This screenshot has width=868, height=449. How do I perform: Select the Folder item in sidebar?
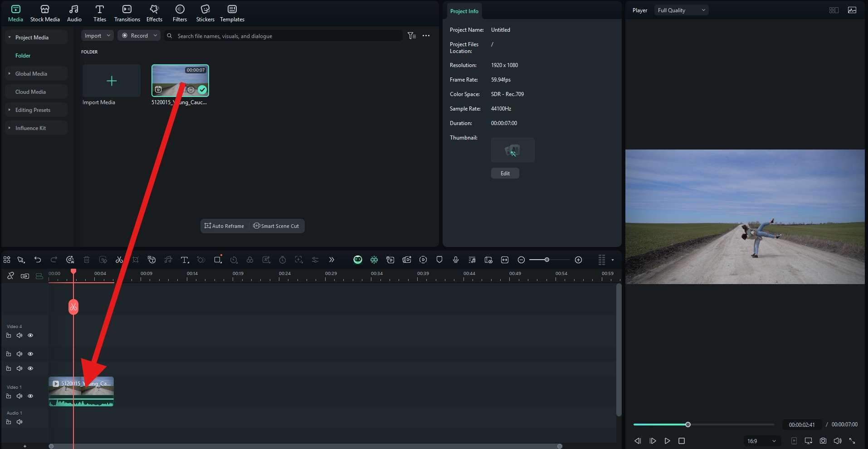point(23,55)
